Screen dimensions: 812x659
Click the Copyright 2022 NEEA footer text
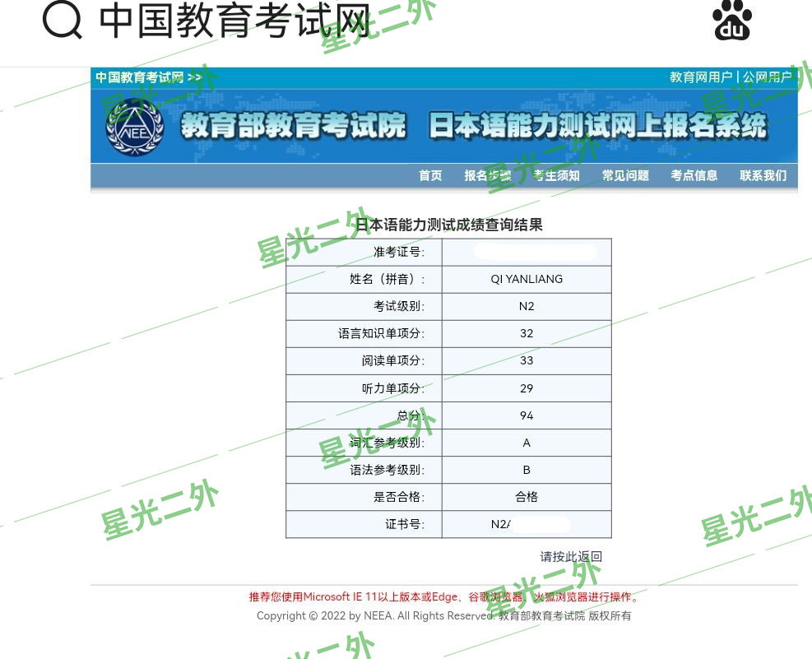pos(443,615)
